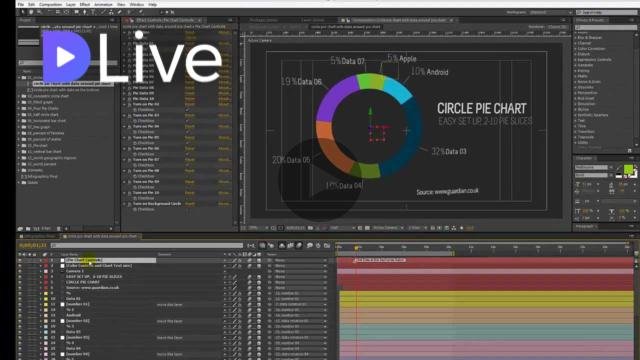The height and width of the screenshot is (360, 640).
Task: Open the Animation menu
Action: tap(103, 4)
